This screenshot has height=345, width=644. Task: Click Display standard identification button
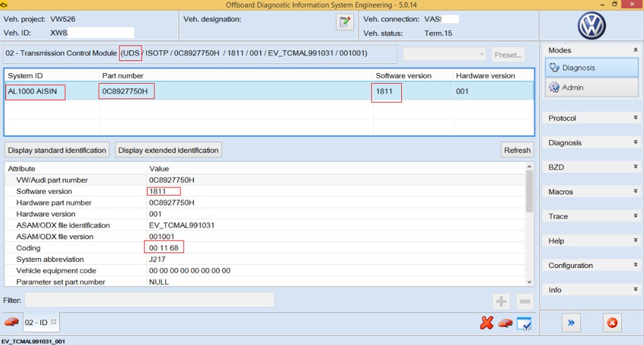point(56,150)
